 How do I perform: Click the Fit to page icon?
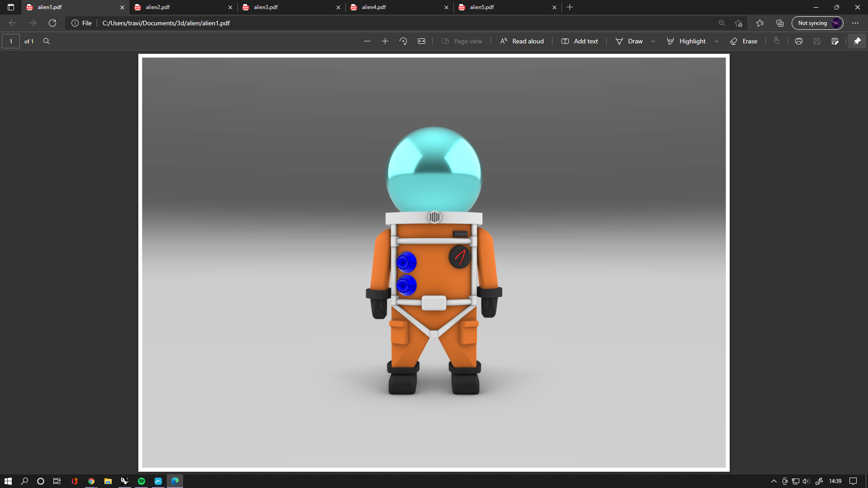coord(421,41)
